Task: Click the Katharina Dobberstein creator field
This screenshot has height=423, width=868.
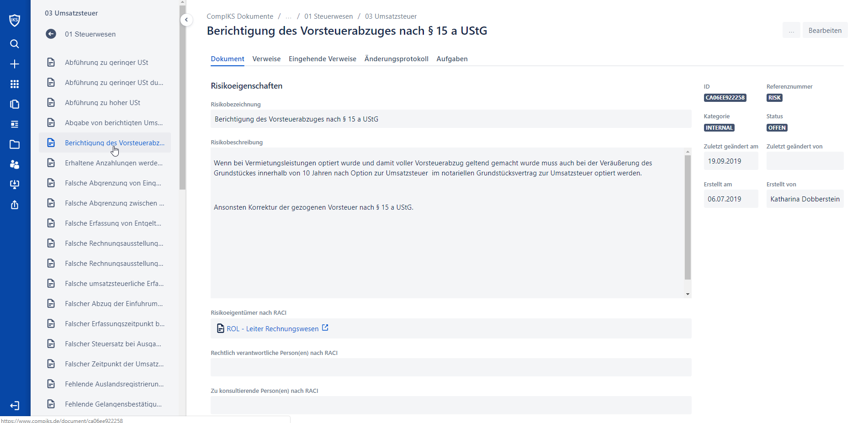Action: point(805,199)
